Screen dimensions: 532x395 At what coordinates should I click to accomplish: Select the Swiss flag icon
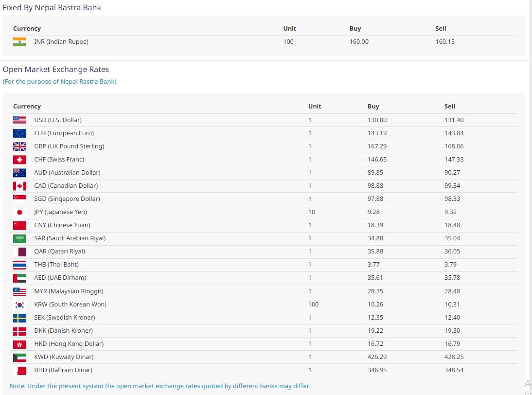(x=19, y=159)
